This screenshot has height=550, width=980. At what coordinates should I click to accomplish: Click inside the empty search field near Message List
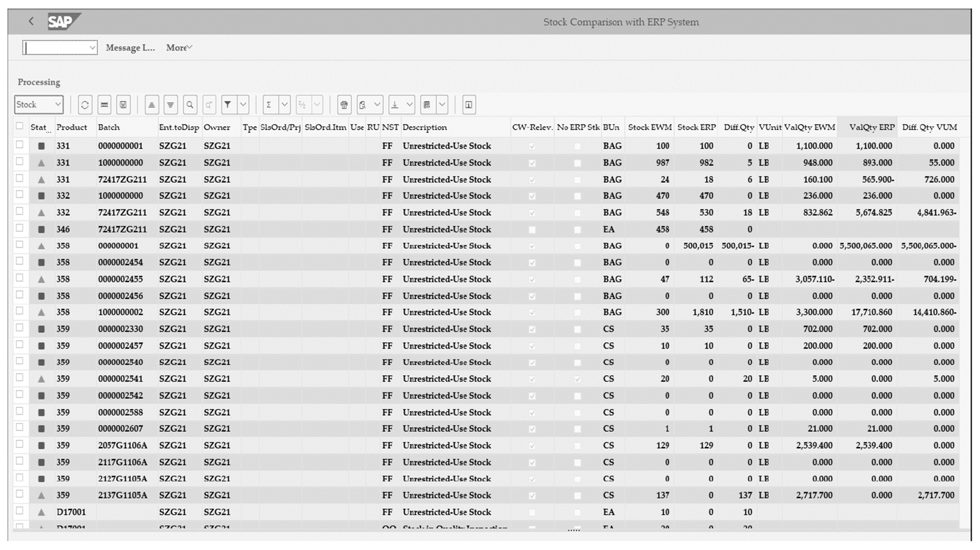point(56,47)
